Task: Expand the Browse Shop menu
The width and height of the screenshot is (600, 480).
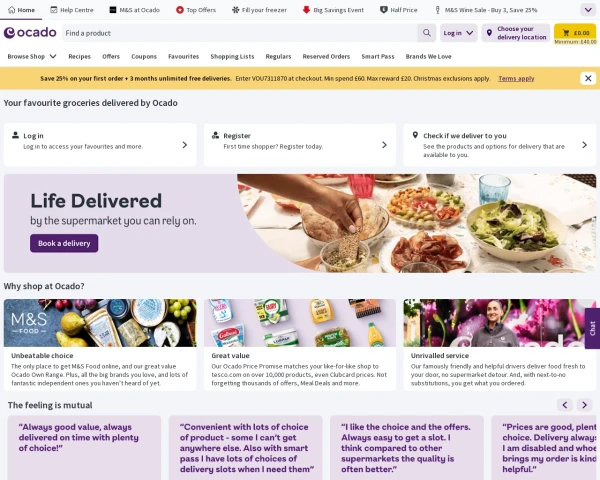Action: 32,56
